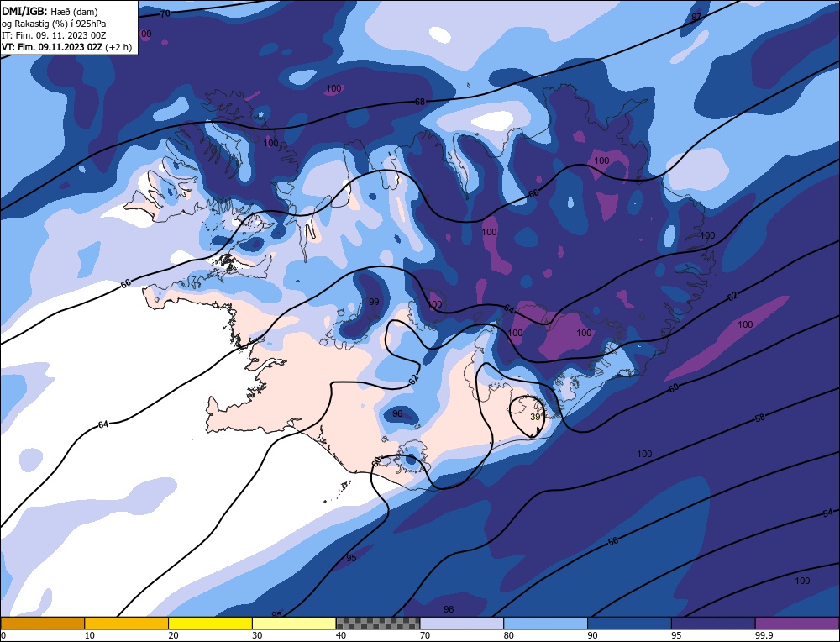Screen dimensions: 840x642
Task: Click the '68' contour label
Action: (x=420, y=102)
